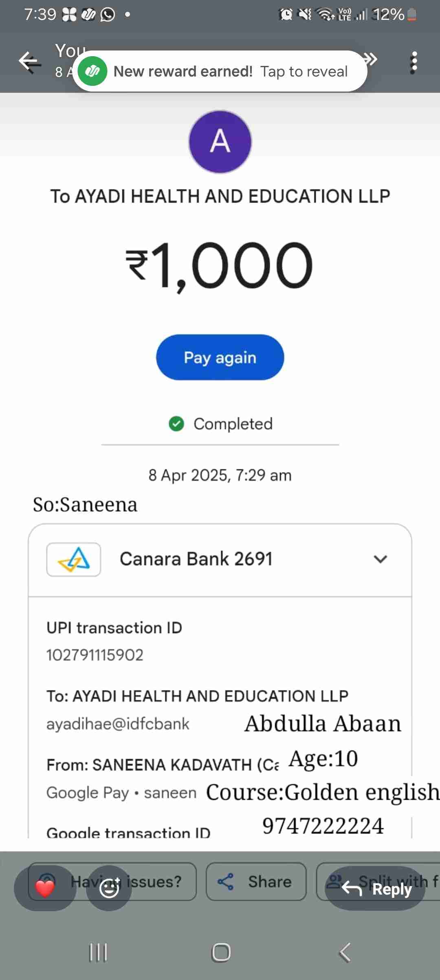
Task: Tap the Canara Bank logo
Action: coord(74,559)
